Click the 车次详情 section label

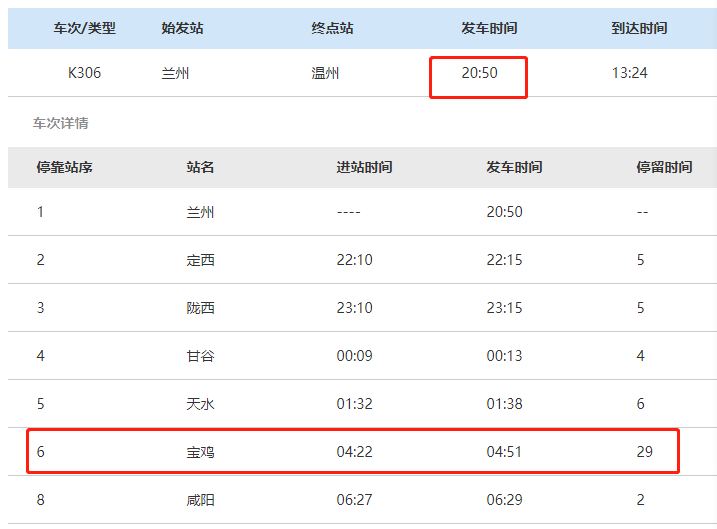(x=60, y=123)
